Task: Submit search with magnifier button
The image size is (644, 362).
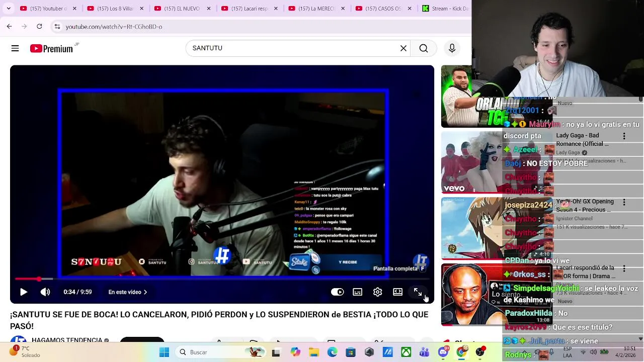Action: 424,48
